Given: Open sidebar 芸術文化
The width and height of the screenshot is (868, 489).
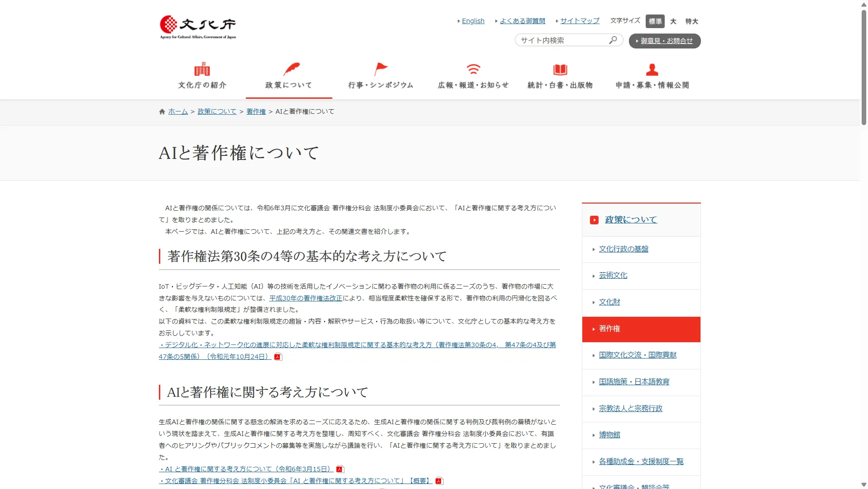Looking at the screenshot, I should [x=613, y=276].
